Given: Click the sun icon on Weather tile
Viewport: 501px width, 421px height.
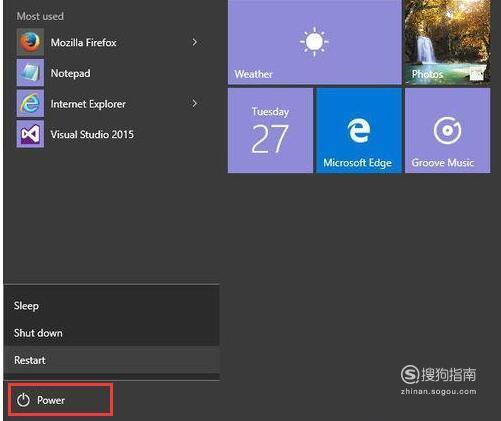Looking at the screenshot, I should 314,42.
